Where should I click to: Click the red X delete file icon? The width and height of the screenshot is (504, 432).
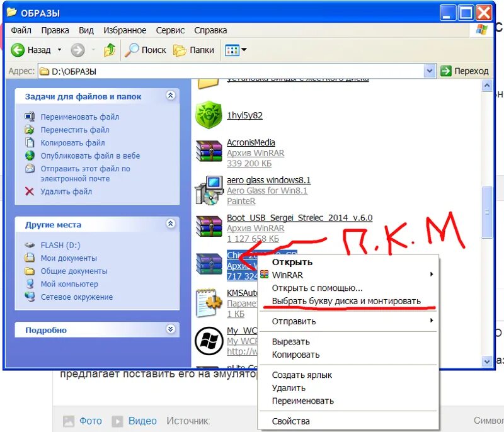30,191
